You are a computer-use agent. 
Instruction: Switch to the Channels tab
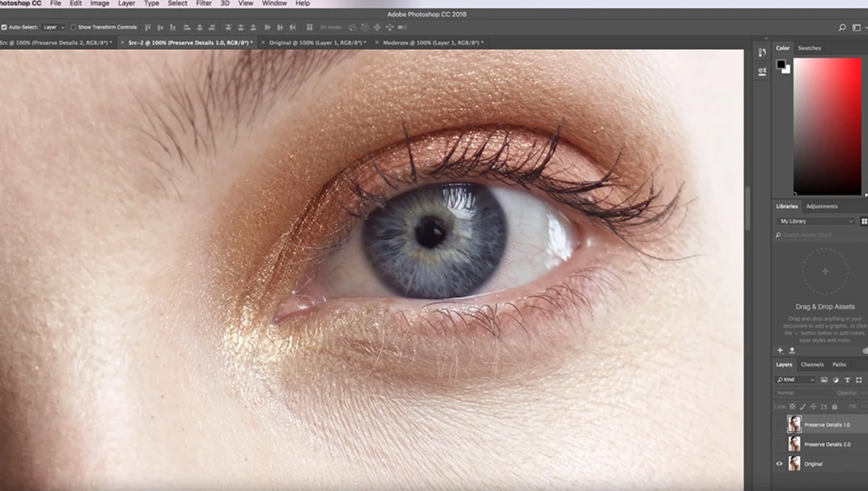click(x=812, y=364)
